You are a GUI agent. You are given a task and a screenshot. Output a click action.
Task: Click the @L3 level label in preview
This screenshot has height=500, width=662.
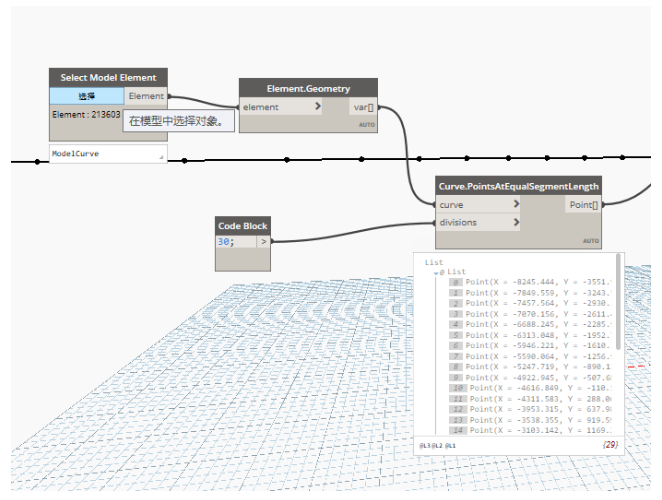424,445
